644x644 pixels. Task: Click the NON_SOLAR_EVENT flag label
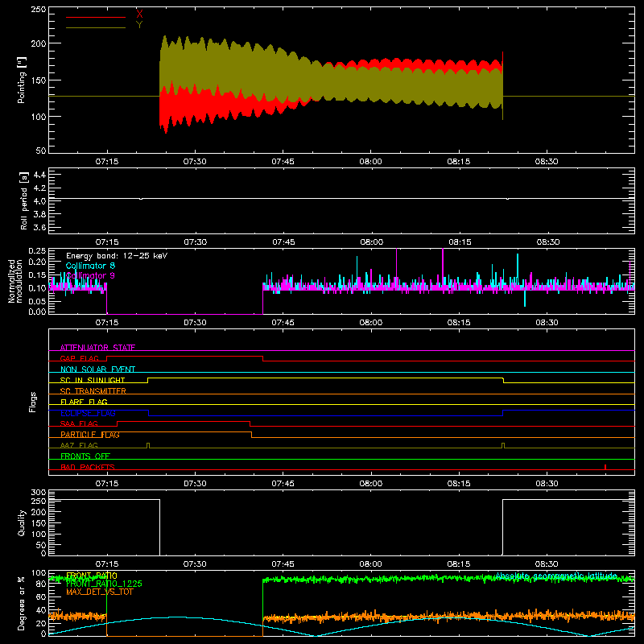click(97, 369)
